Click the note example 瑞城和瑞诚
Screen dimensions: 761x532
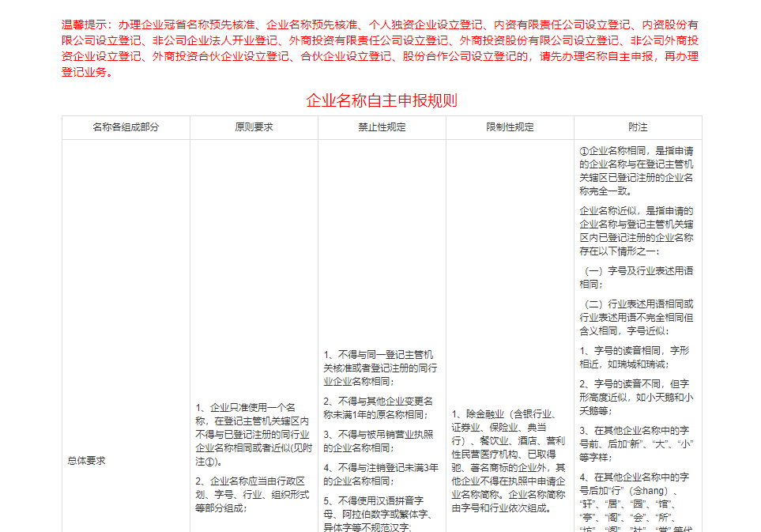[x=637, y=357]
